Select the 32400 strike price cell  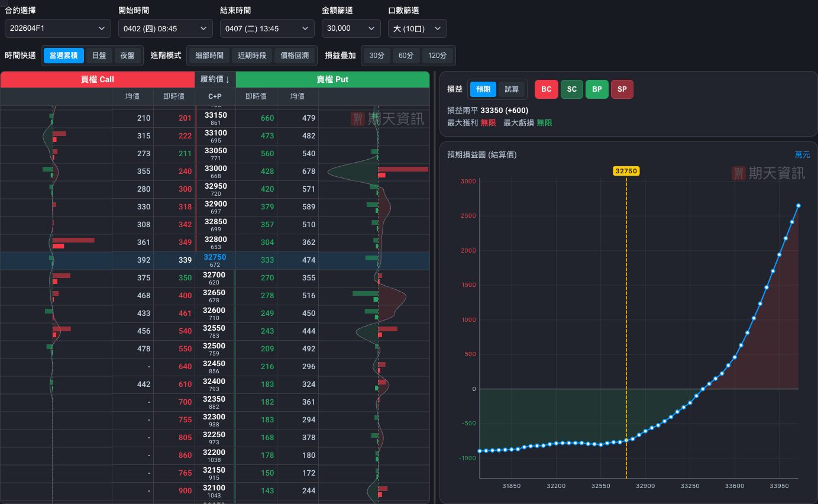pyautogui.click(x=215, y=385)
